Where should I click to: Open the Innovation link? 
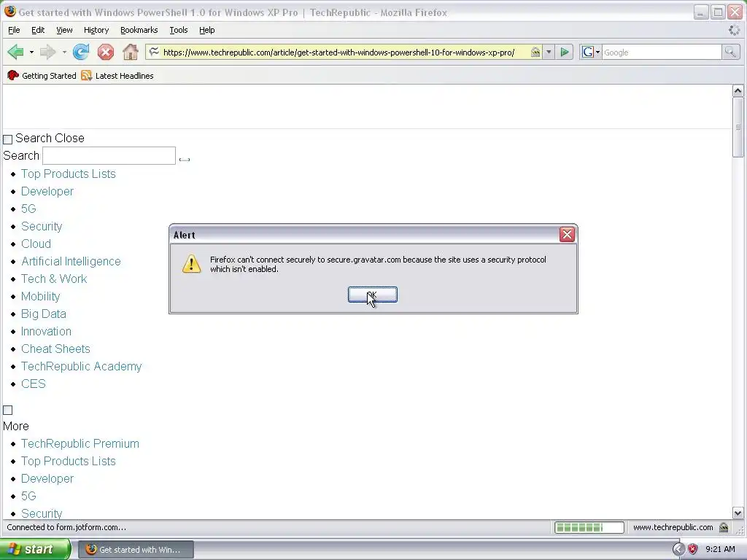[x=46, y=331]
